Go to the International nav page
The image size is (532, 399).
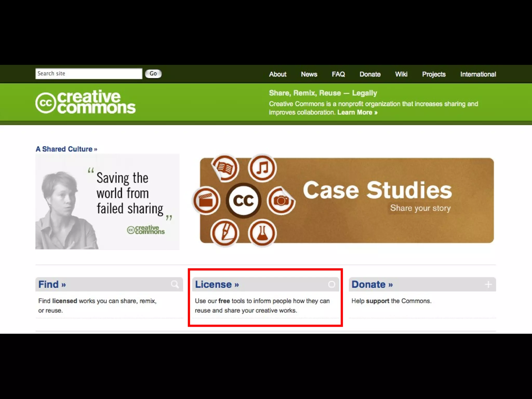478,74
